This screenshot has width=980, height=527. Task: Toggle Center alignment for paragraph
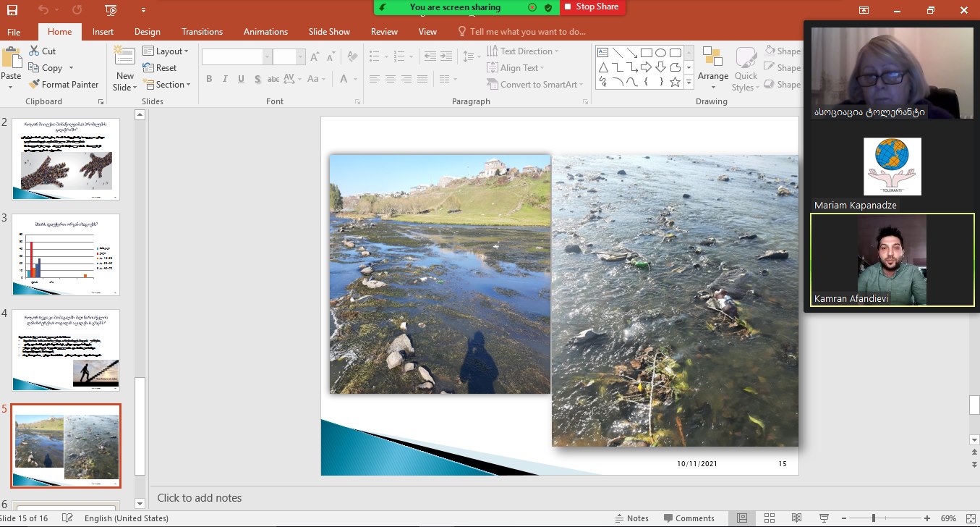click(x=391, y=79)
